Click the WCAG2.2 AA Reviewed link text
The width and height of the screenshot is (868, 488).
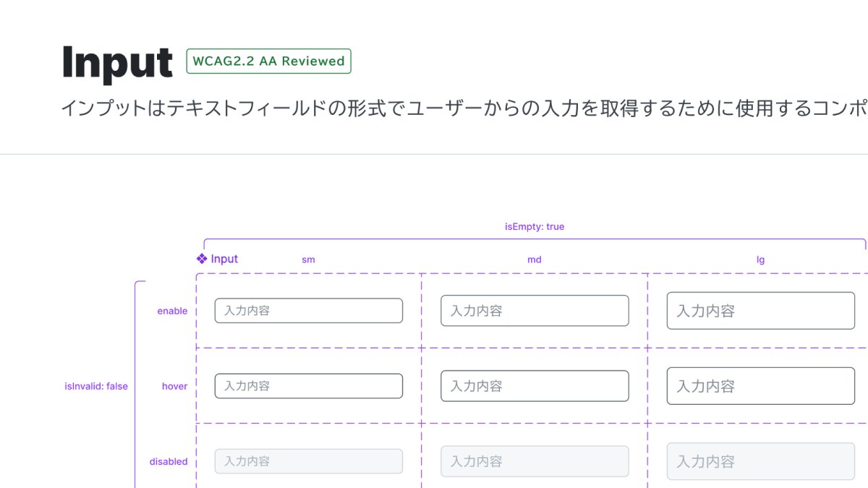268,61
